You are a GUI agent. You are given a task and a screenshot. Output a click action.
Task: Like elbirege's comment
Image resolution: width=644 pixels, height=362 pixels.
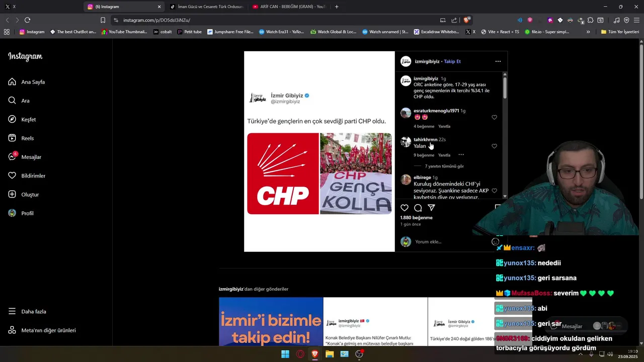[x=494, y=191]
